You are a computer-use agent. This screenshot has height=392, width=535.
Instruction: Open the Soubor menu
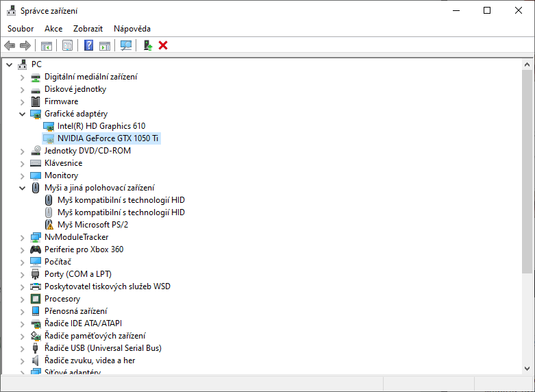tap(21, 29)
